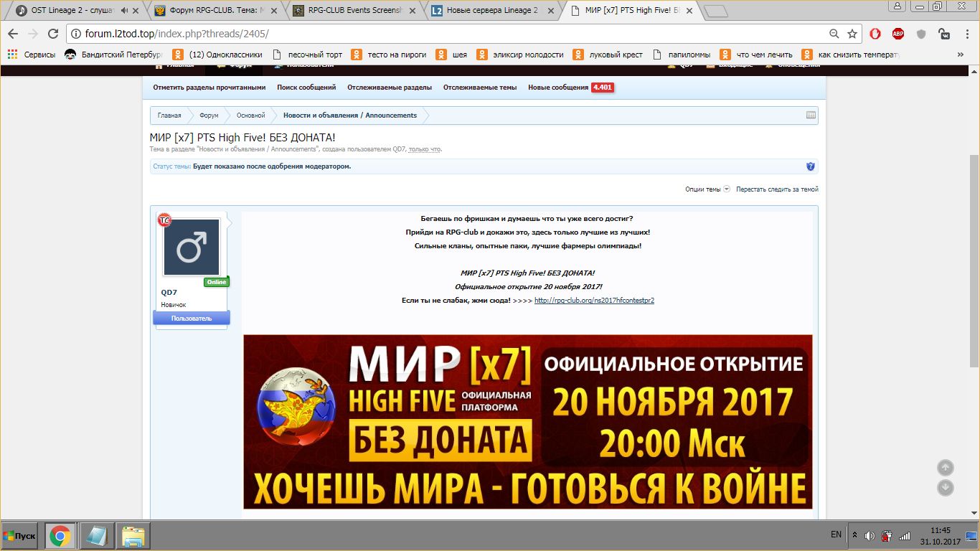The image size is (980, 551).
Task: Go to Главная in breadcrumb
Action: tap(169, 116)
